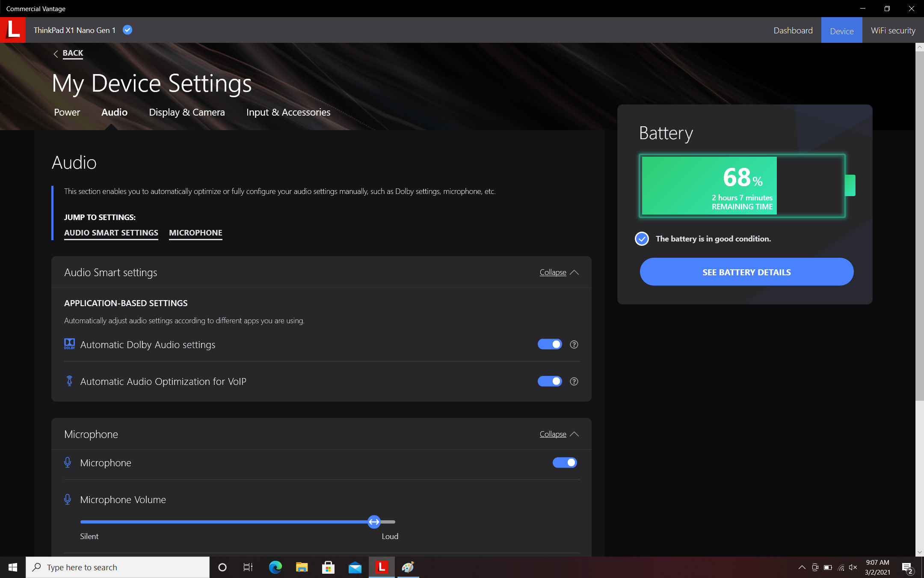Click the Dolby Audio settings icon

point(68,344)
